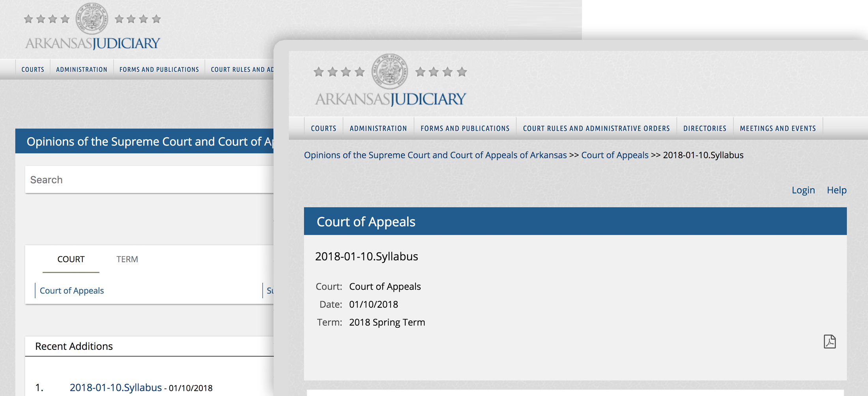Go to Opinions of the Supreme Court breadcrumb
The height and width of the screenshot is (396, 868).
pyautogui.click(x=435, y=155)
